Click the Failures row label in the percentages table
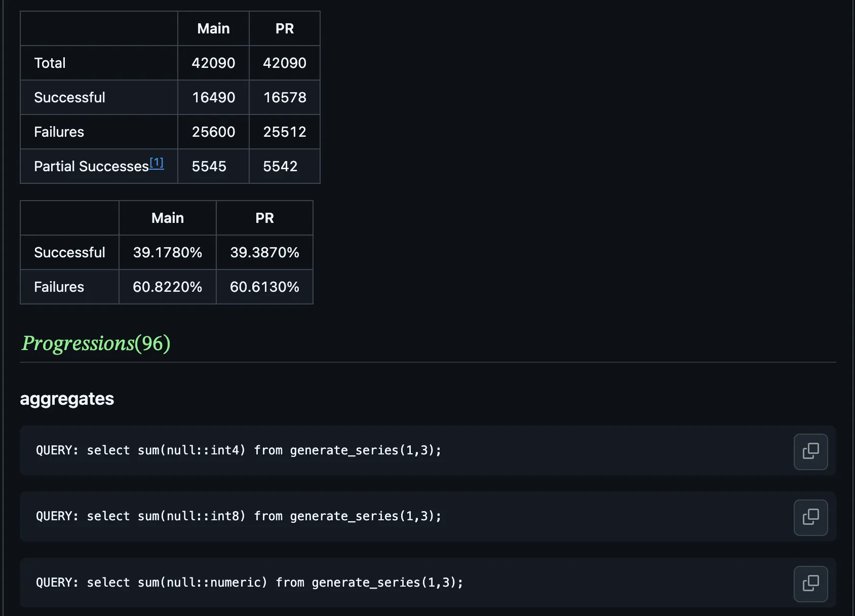The image size is (855, 616). [x=59, y=287]
